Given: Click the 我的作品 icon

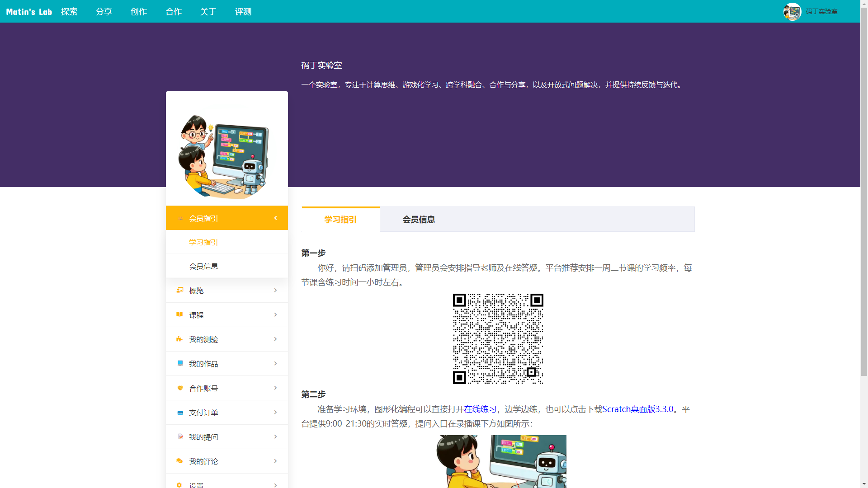Looking at the screenshot, I should point(180,363).
